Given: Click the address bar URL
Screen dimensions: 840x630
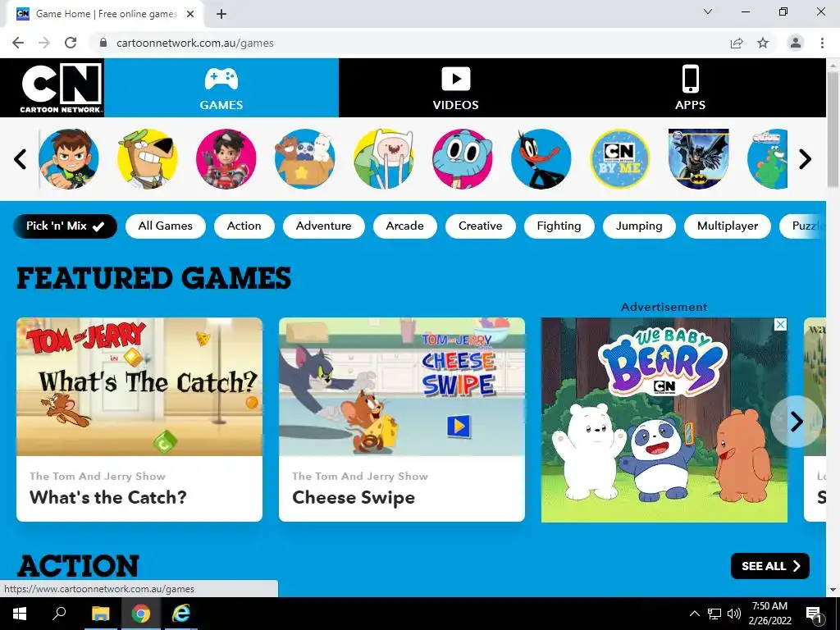Looking at the screenshot, I should click(195, 43).
